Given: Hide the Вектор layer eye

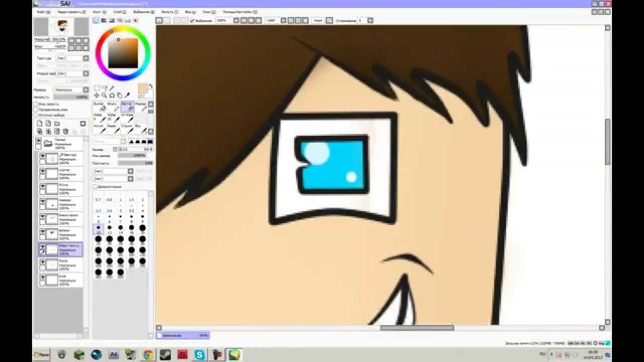Looking at the screenshot, I should [x=43, y=156].
